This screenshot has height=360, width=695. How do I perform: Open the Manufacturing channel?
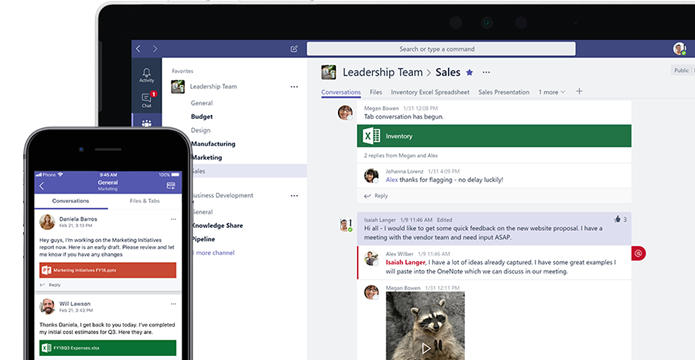[x=213, y=144]
